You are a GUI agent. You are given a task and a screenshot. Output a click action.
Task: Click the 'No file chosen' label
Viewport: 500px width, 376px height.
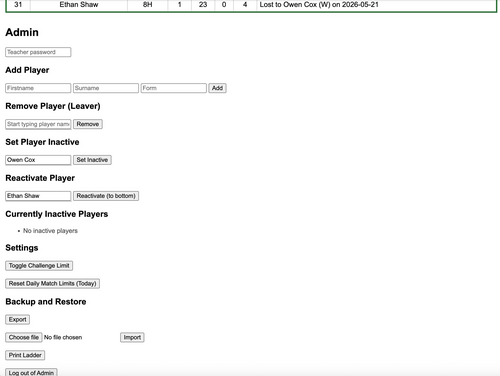pos(63,337)
